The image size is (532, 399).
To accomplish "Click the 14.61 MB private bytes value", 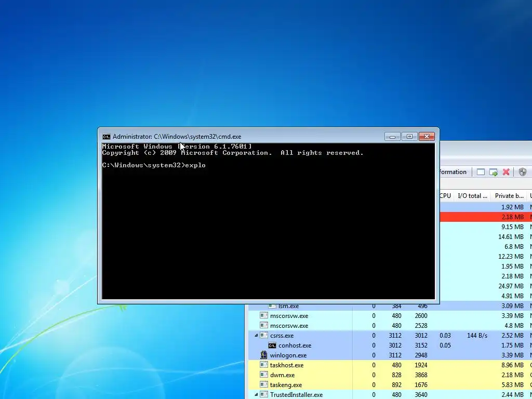I will [x=511, y=236].
